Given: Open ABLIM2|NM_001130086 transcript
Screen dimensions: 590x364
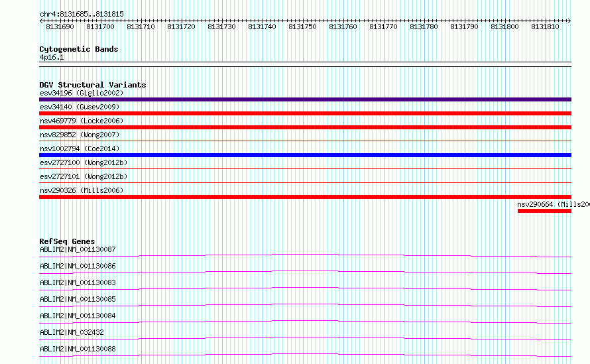Looking at the screenshot, I should tap(78, 266).
